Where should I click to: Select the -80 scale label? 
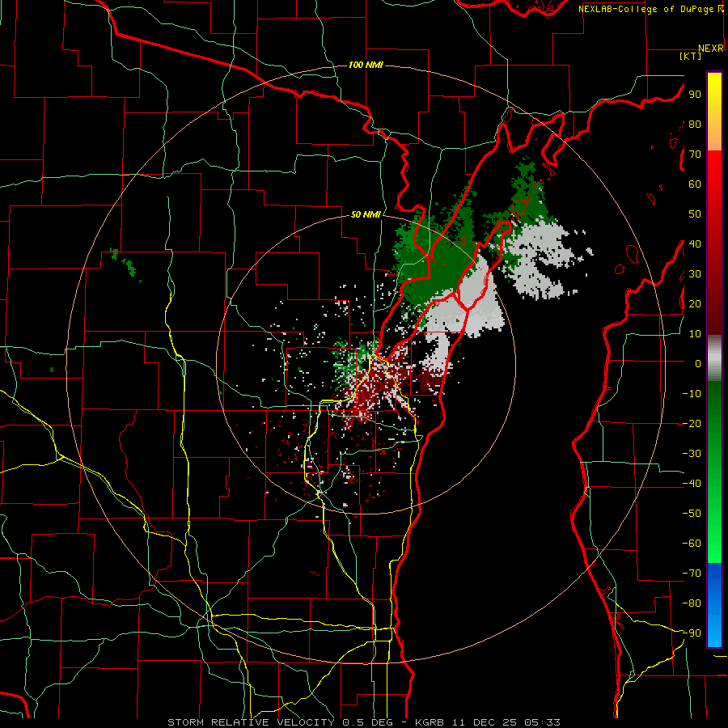(x=692, y=603)
